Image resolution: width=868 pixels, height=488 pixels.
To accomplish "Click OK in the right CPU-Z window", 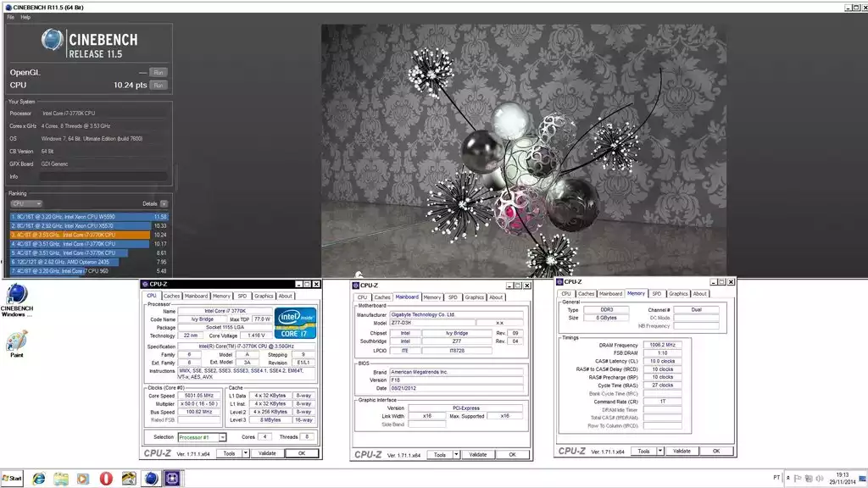I will pos(716,452).
